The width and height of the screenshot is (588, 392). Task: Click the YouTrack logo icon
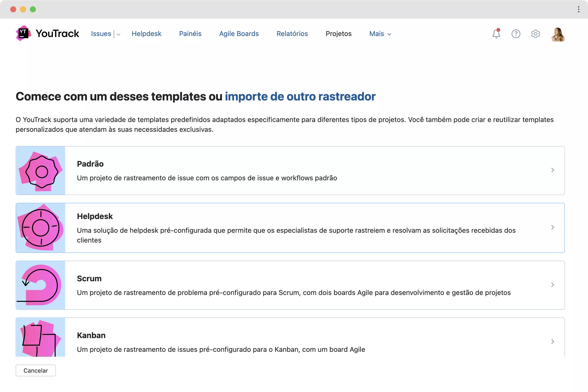[23, 33]
